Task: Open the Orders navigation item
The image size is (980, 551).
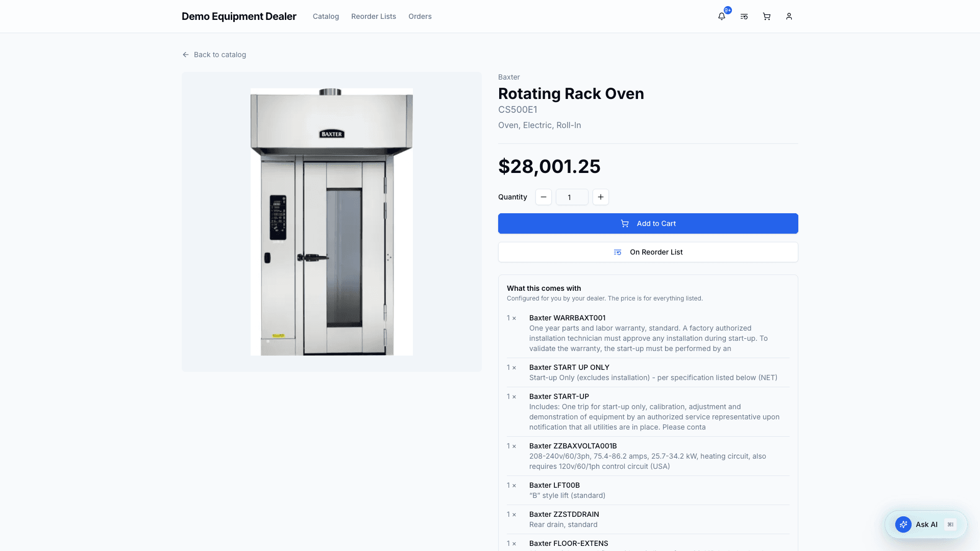Action: pyautogui.click(x=420, y=16)
